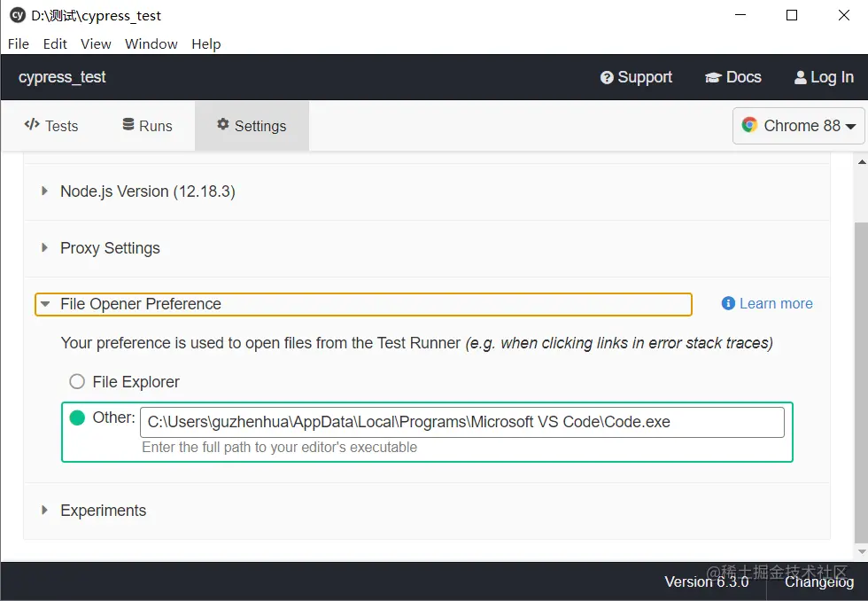Click the 'Your preference is used' description text
Image resolution: width=868 pixels, height=601 pixels.
point(416,343)
